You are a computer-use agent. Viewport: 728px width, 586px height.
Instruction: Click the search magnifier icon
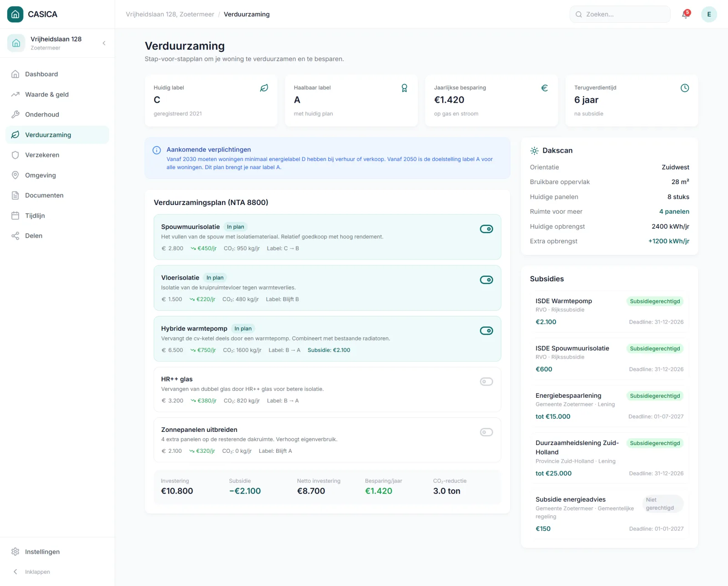(579, 15)
